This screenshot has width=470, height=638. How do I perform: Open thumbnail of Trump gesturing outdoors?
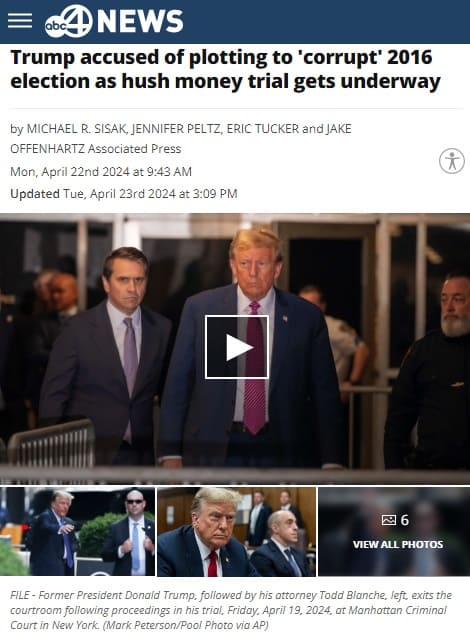[x=77, y=531]
